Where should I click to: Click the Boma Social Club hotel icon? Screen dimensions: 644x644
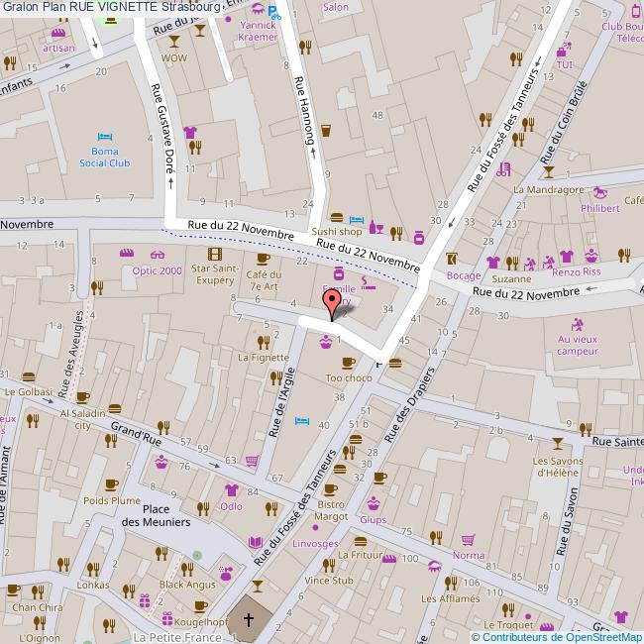[104, 137]
